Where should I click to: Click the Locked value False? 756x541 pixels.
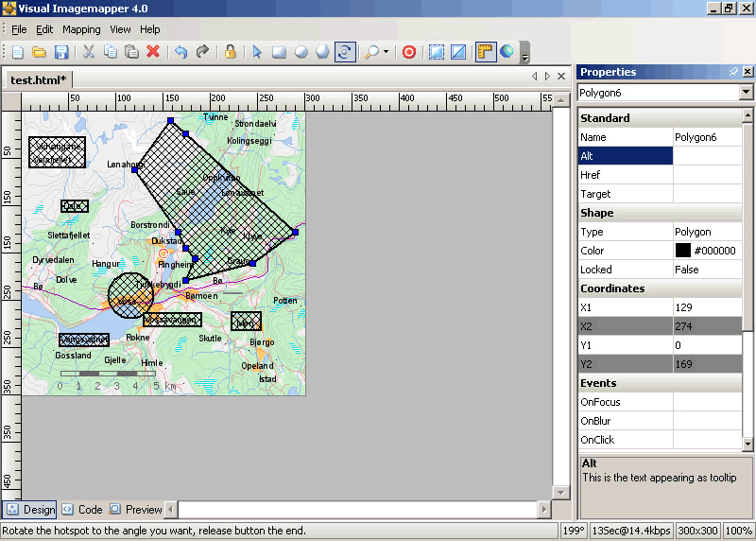707,270
